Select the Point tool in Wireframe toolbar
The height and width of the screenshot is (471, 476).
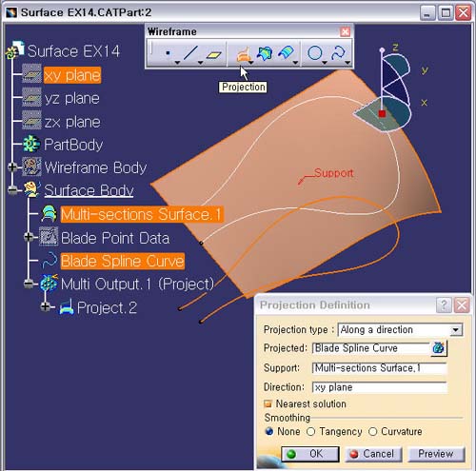[168, 53]
